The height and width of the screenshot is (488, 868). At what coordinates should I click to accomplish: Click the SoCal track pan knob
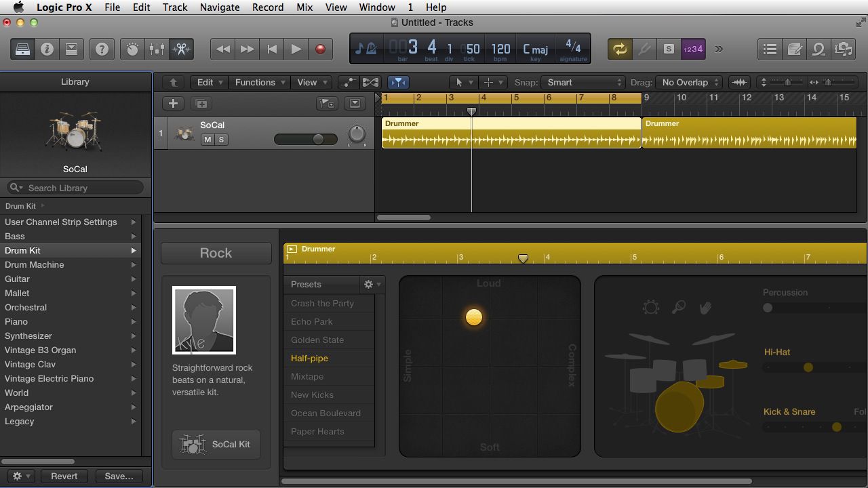click(x=356, y=134)
